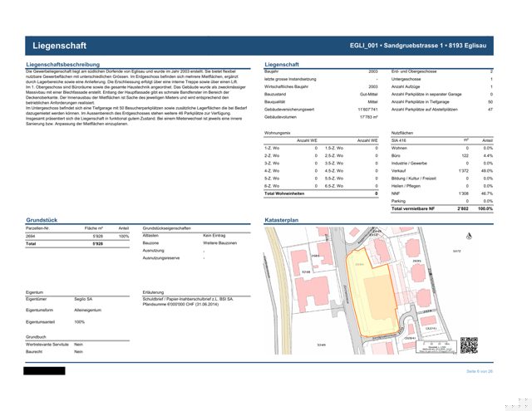Click the 'Anzahl Aufzüge' label
Screen dimensions: 532x411
tap(406, 86)
